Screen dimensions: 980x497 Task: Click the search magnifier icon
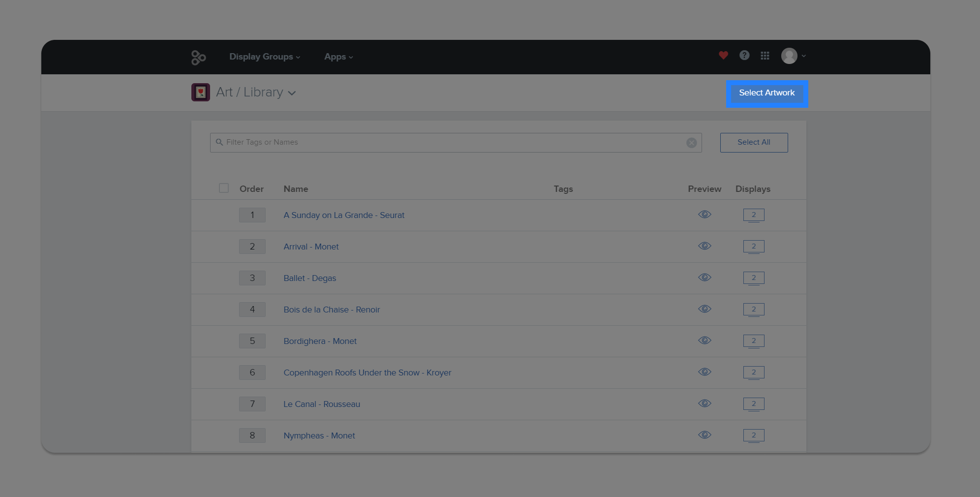coord(219,142)
